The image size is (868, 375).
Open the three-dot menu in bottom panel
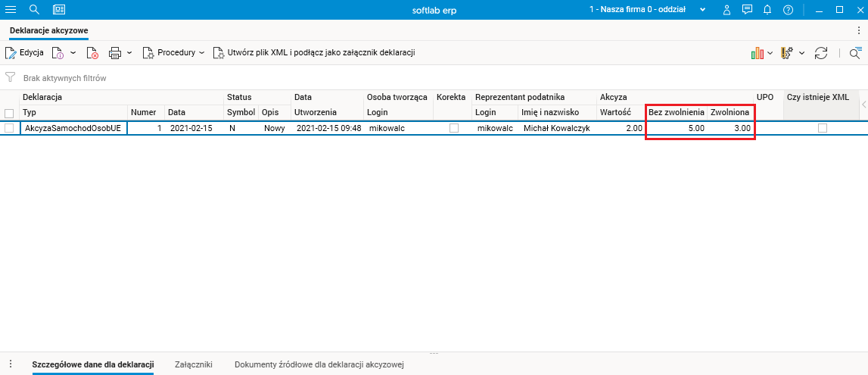click(11, 364)
